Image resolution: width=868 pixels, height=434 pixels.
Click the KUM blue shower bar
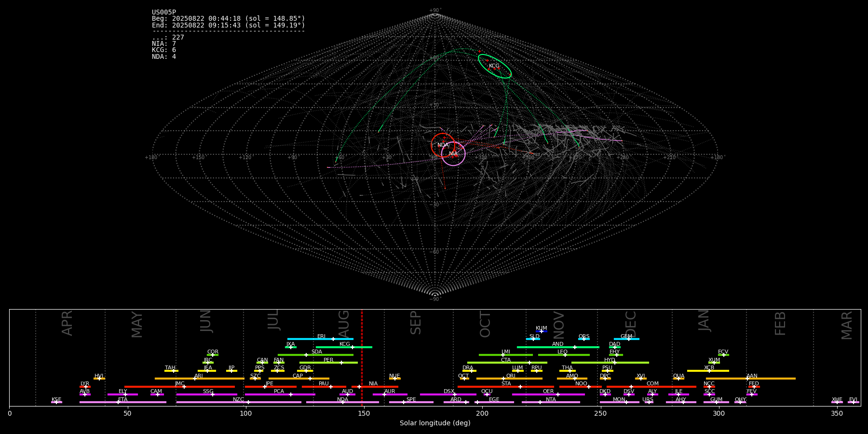(x=542, y=331)
